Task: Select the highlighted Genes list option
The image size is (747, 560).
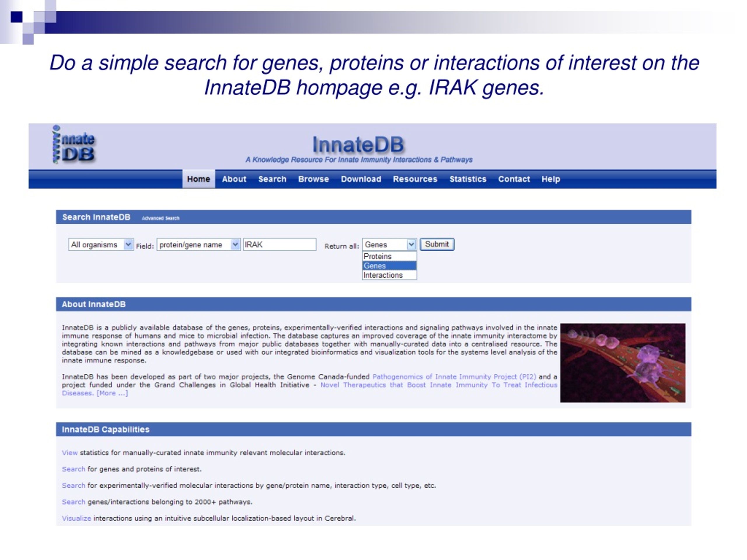Action: (x=389, y=266)
